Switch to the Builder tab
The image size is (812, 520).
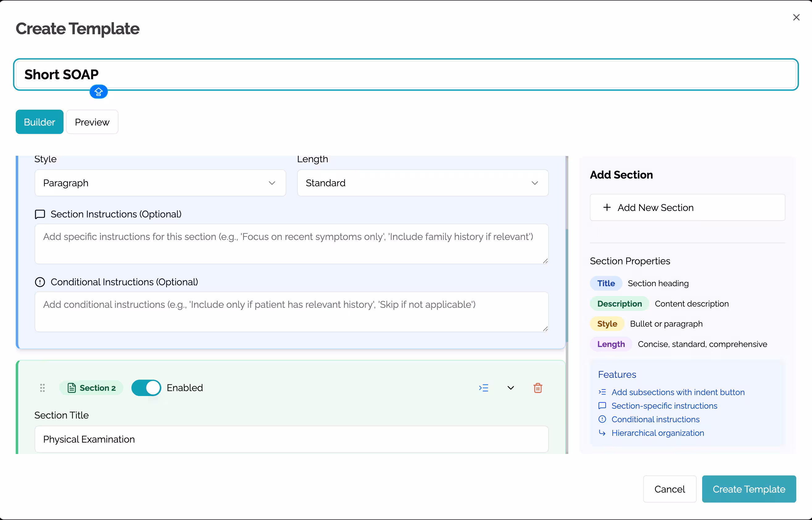point(39,122)
